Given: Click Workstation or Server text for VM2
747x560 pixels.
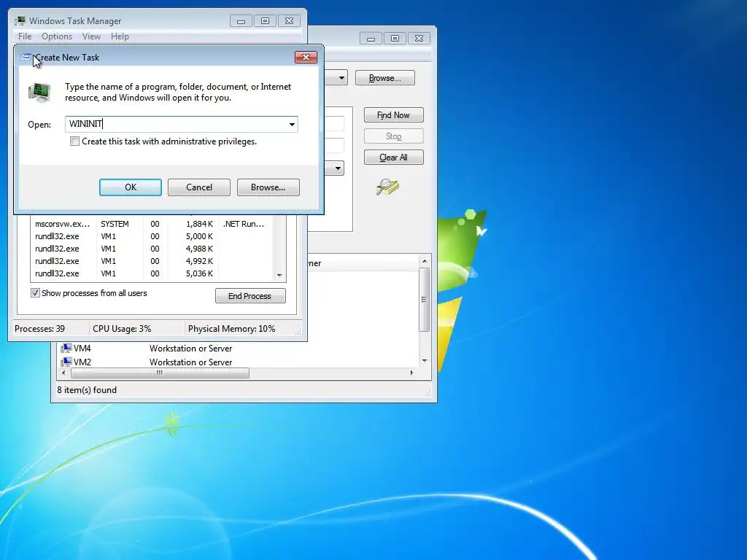Looking at the screenshot, I should point(191,362).
